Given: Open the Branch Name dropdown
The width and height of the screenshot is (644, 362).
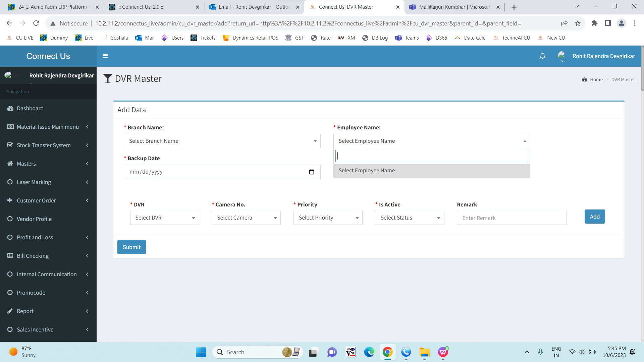Looking at the screenshot, I should (222, 141).
